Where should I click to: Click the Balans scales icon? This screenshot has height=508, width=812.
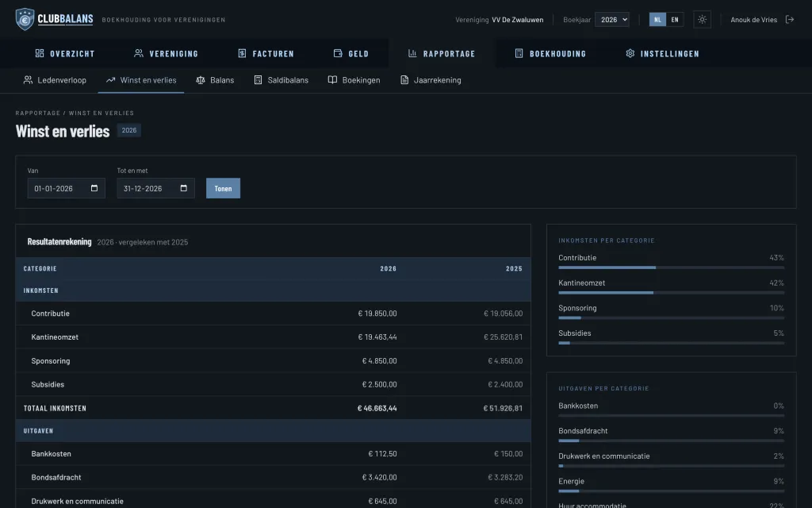coord(201,80)
